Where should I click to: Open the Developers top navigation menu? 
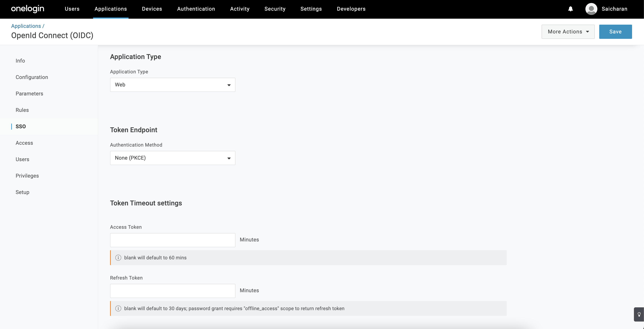[x=351, y=9]
